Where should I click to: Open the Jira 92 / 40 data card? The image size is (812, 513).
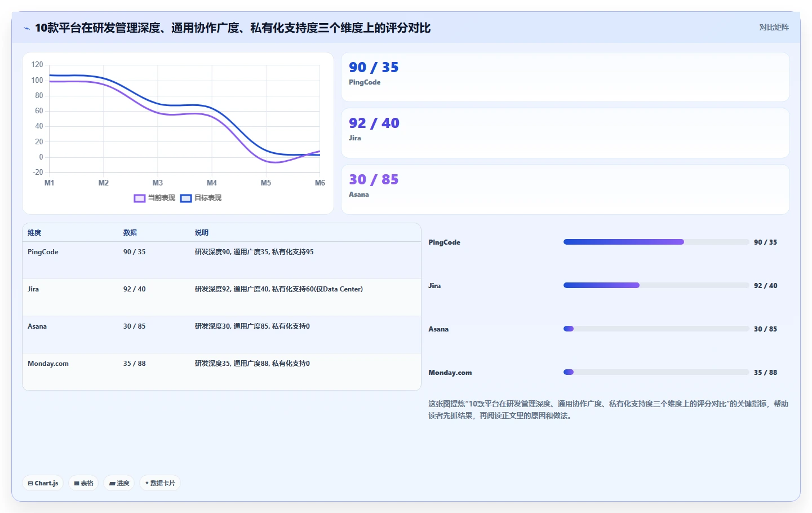point(565,133)
